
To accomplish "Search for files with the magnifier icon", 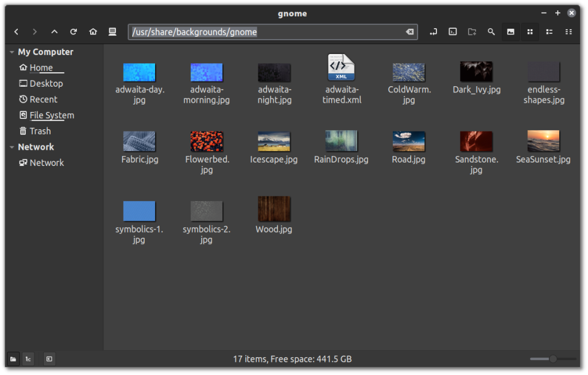I will (491, 32).
